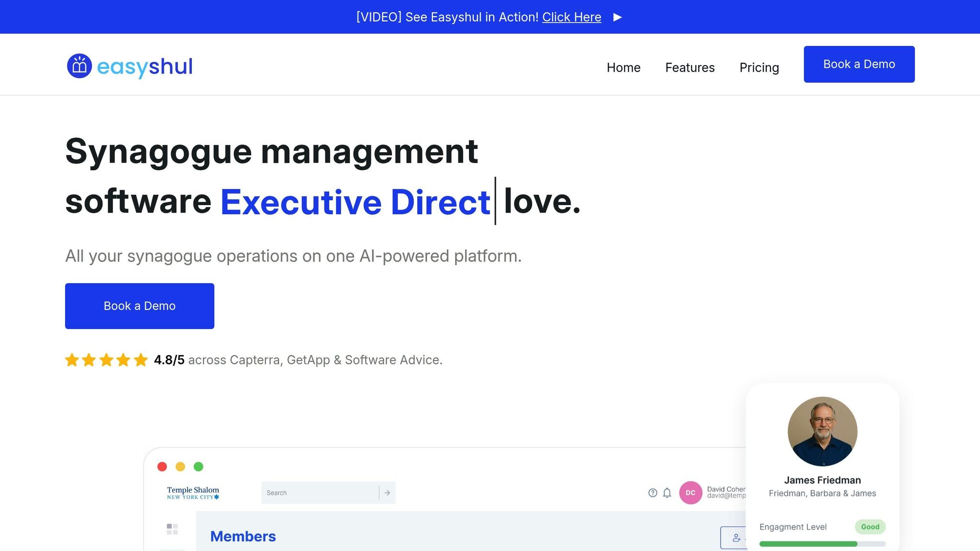Viewport: 980px width, 551px height.
Task: Click the DC user avatar
Action: (x=690, y=493)
